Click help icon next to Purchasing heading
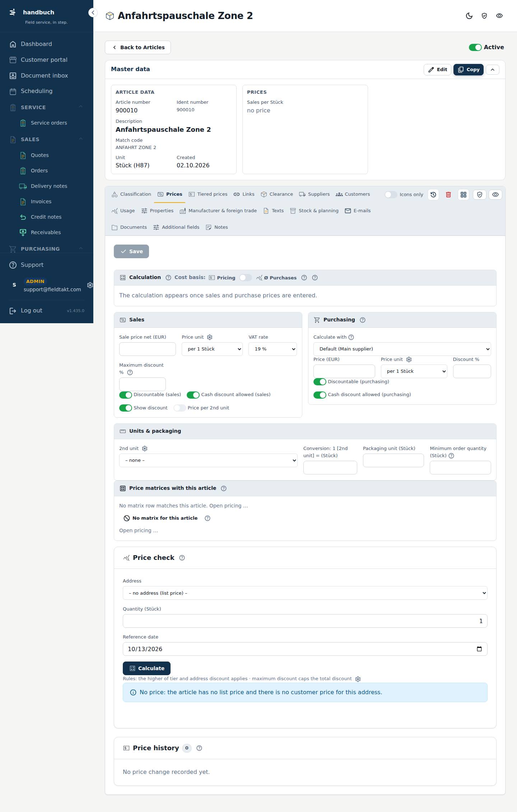 click(363, 320)
